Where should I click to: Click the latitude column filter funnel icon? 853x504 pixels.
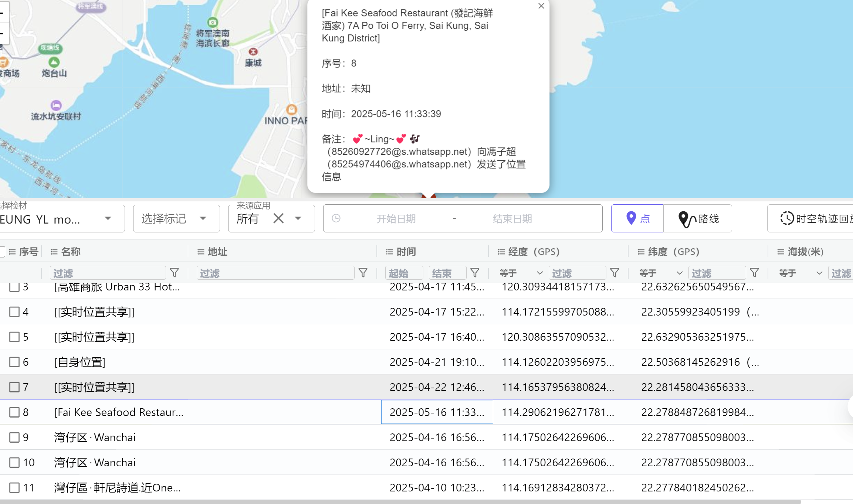click(x=754, y=273)
